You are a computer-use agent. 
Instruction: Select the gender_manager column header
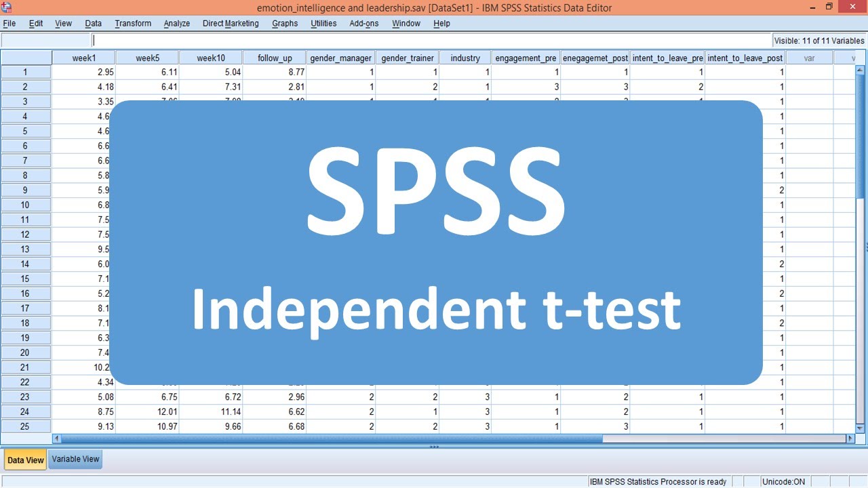point(341,58)
